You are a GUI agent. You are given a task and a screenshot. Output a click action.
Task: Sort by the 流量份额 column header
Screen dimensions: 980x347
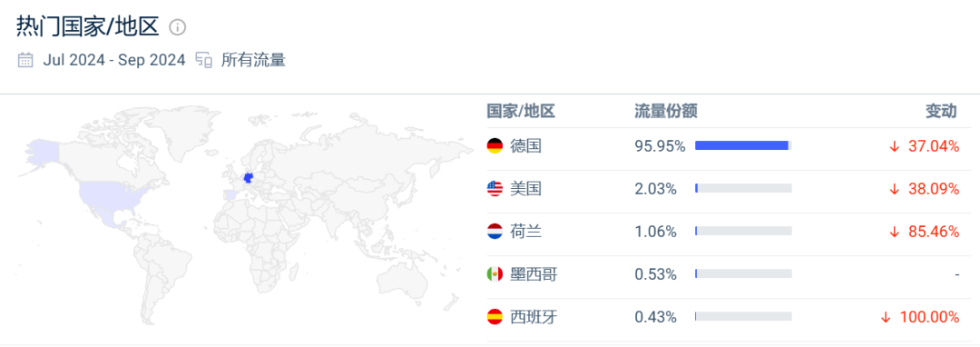point(666,112)
